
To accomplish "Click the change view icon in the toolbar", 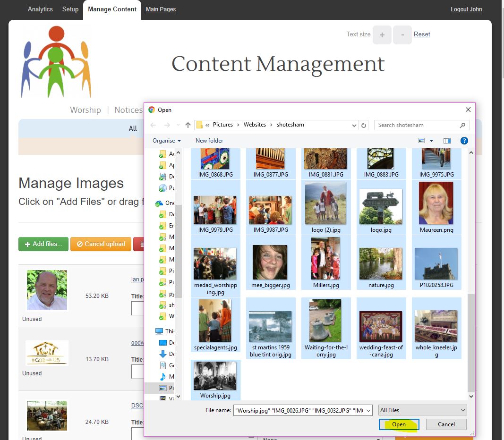I will click(x=422, y=140).
